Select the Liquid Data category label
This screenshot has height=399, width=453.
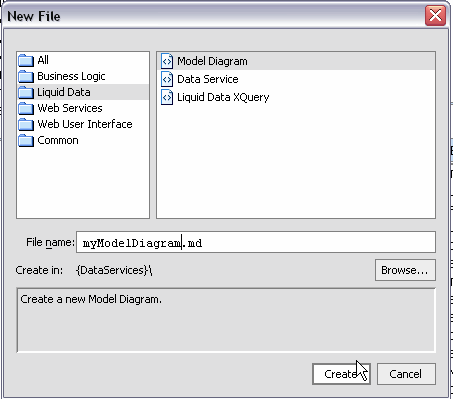64,92
